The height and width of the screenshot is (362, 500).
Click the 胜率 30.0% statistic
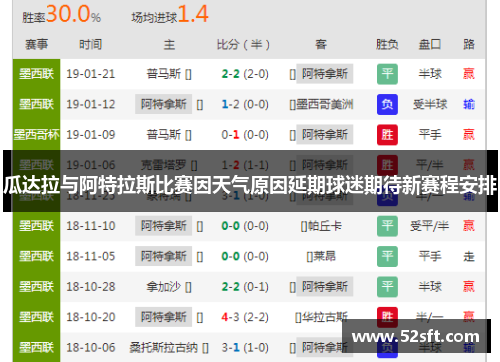[62, 15]
